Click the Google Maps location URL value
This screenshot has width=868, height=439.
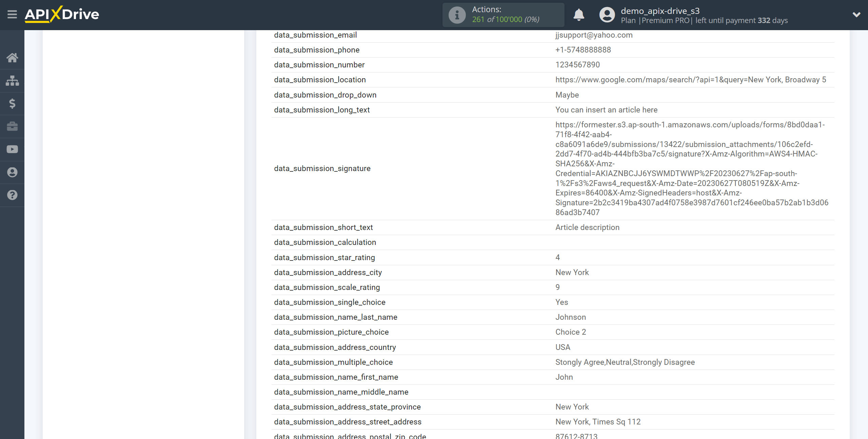tap(691, 80)
